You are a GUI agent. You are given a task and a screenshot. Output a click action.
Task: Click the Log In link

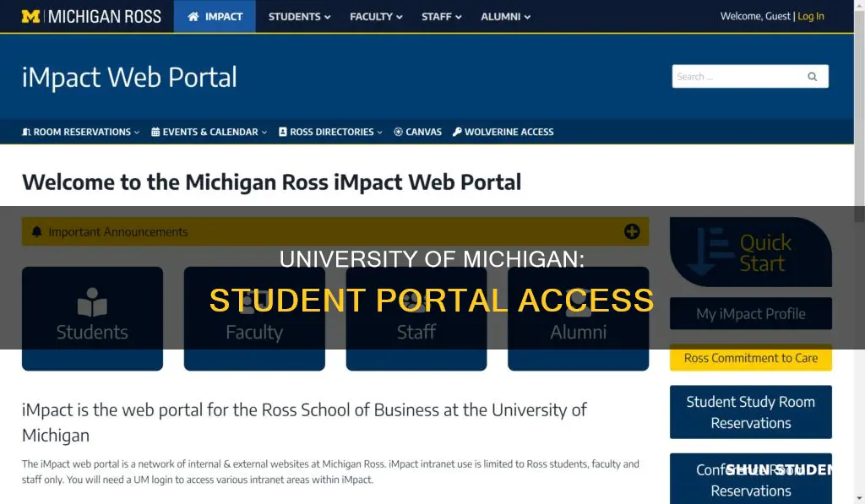coord(810,16)
